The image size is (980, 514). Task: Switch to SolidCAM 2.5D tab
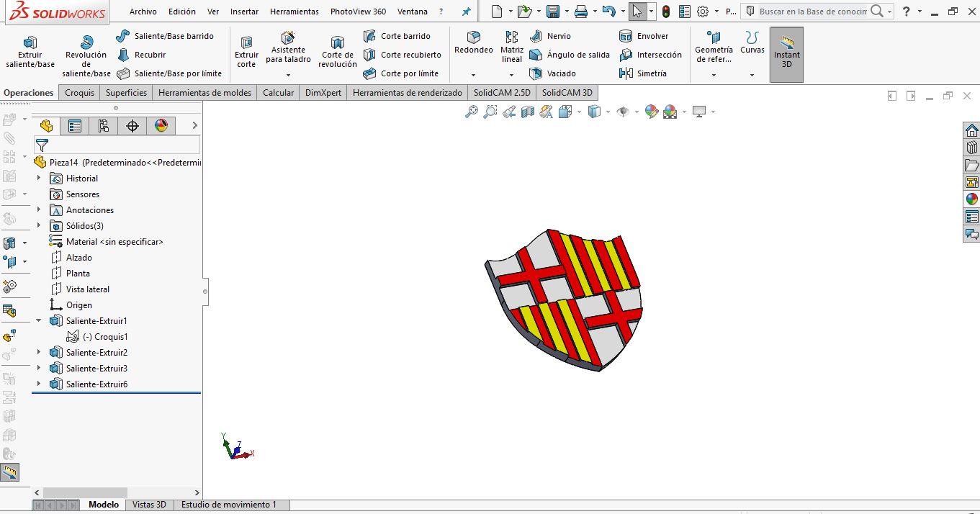tap(502, 93)
